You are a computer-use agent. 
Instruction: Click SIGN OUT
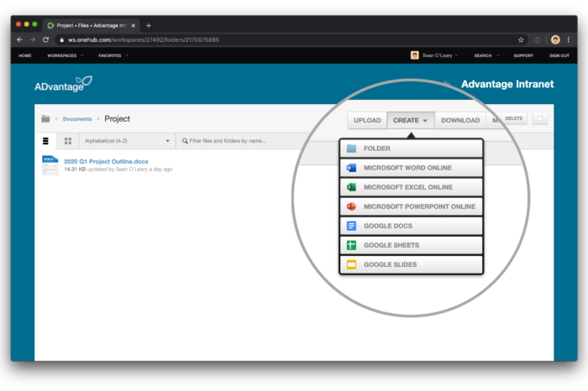[x=559, y=55]
